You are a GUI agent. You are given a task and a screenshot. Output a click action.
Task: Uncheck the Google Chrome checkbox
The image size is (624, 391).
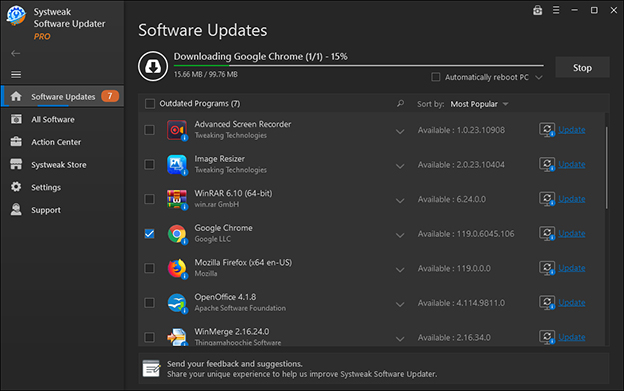pyautogui.click(x=149, y=234)
